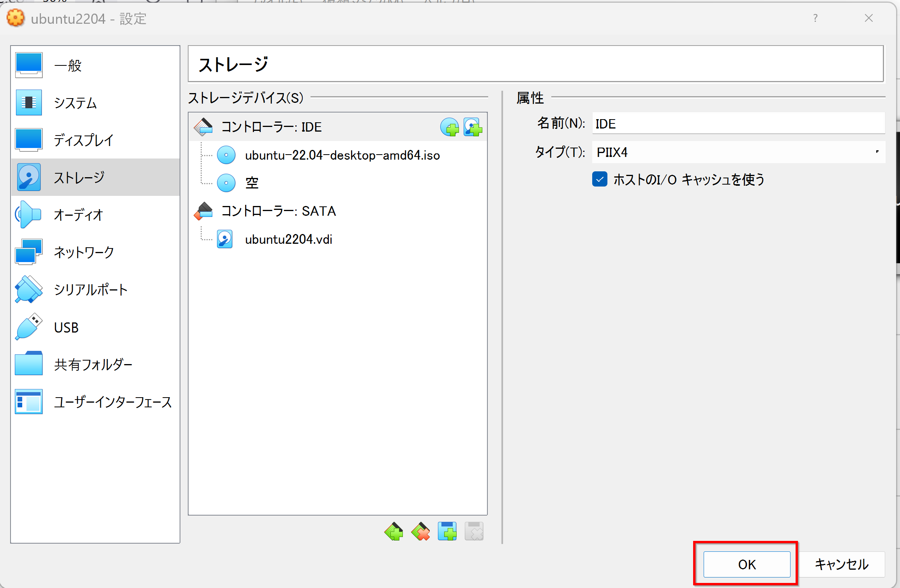Viewport: 900px width, 588px height.
Task: Open help via the question mark button
Action: tap(815, 18)
